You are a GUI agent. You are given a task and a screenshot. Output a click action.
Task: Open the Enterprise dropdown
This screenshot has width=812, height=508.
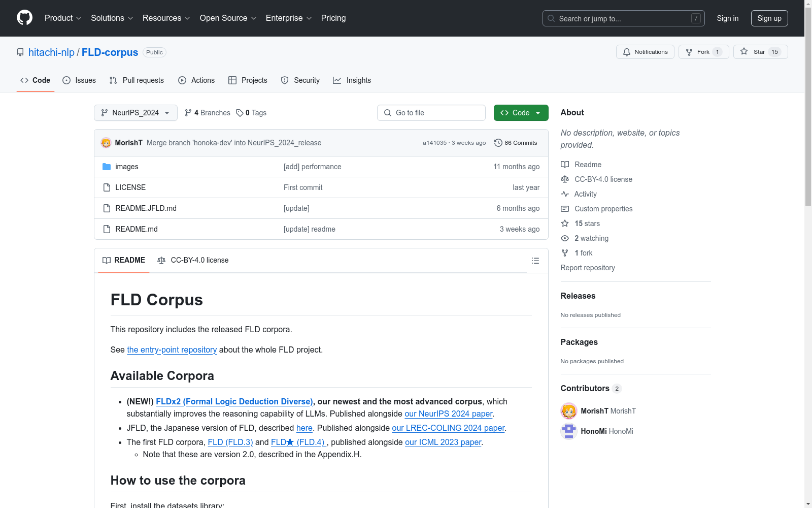coord(289,18)
